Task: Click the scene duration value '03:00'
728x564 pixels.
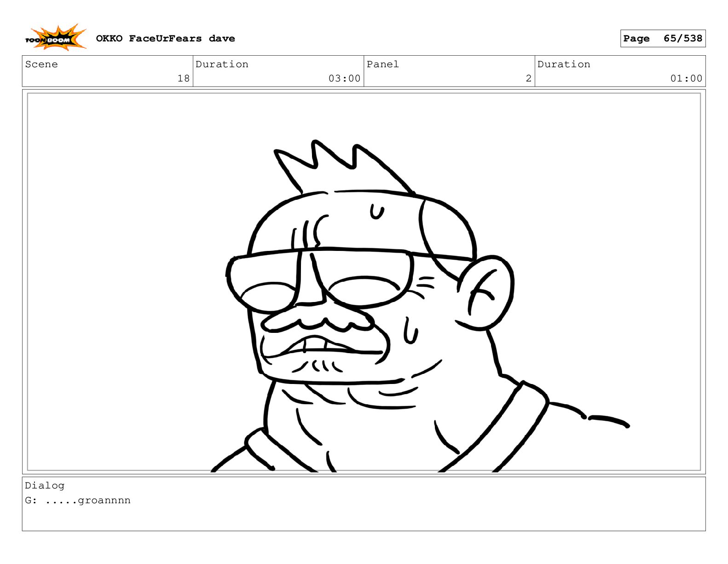Action: [x=344, y=78]
